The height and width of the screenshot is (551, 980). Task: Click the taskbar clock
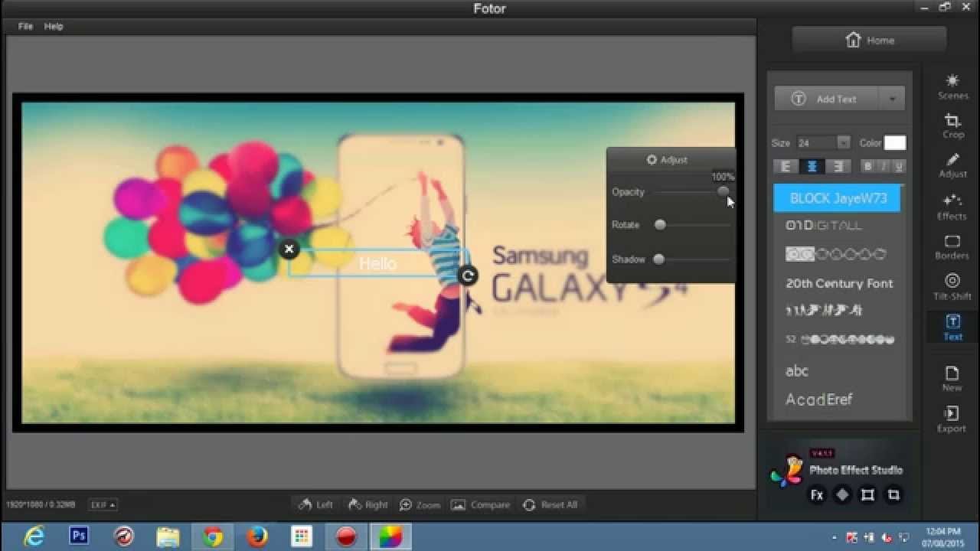(x=942, y=536)
